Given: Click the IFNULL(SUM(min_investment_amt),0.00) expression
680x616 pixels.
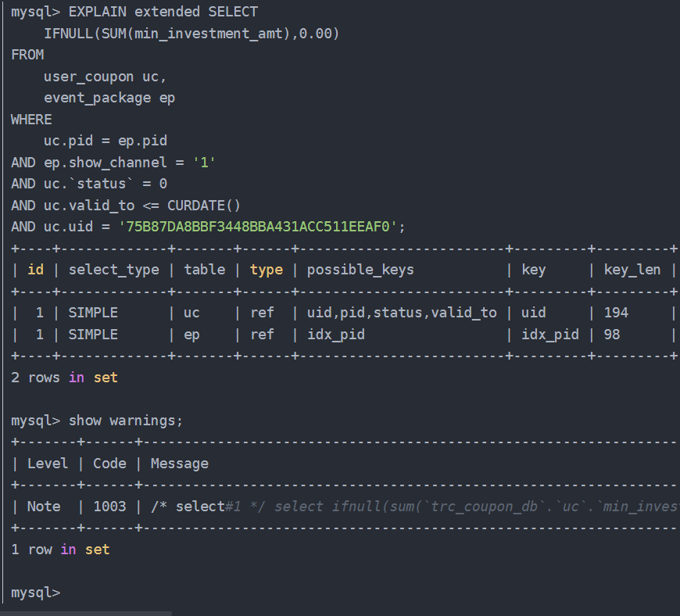Looking at the screenshot, I should coord(191,34).
